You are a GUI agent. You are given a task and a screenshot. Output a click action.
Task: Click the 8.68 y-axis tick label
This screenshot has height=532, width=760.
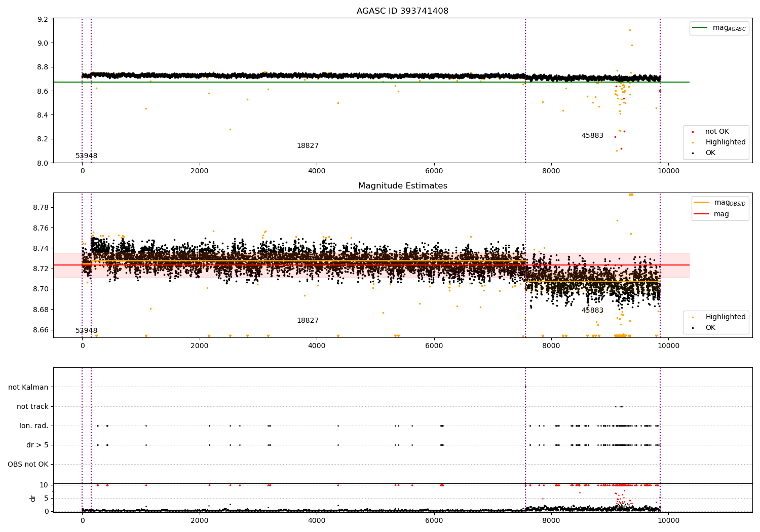[x=41, y=310]
